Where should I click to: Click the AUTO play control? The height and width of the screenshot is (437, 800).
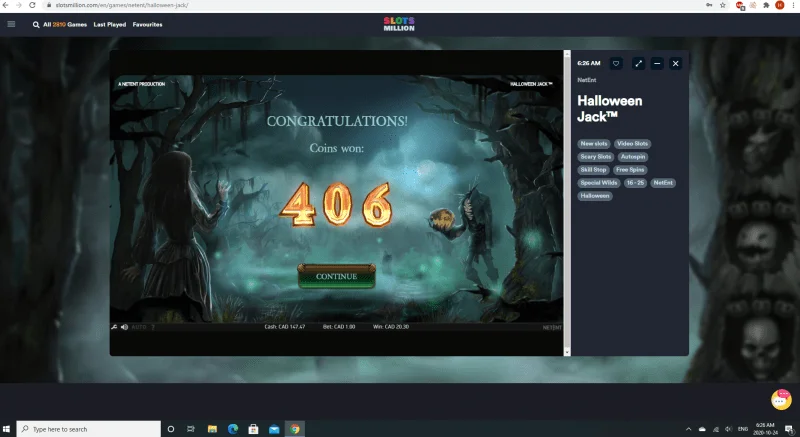pyautogui.click(x=139, y=327)
